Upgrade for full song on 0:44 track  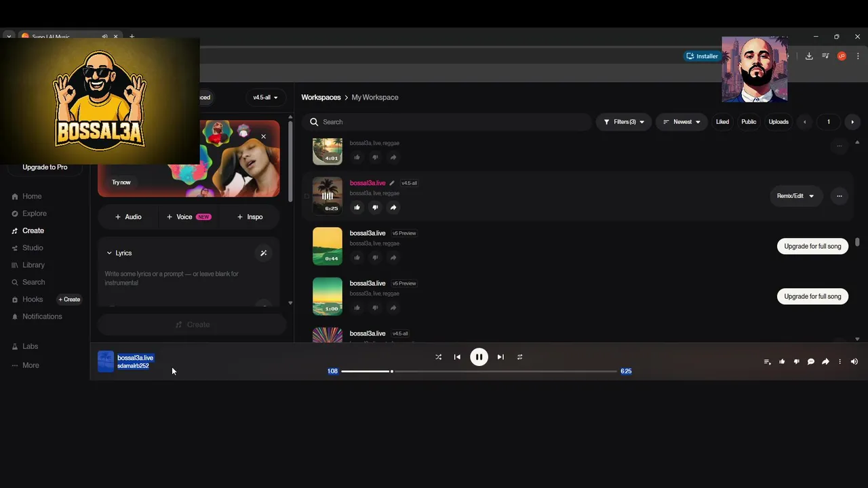[x=812, y=246]
